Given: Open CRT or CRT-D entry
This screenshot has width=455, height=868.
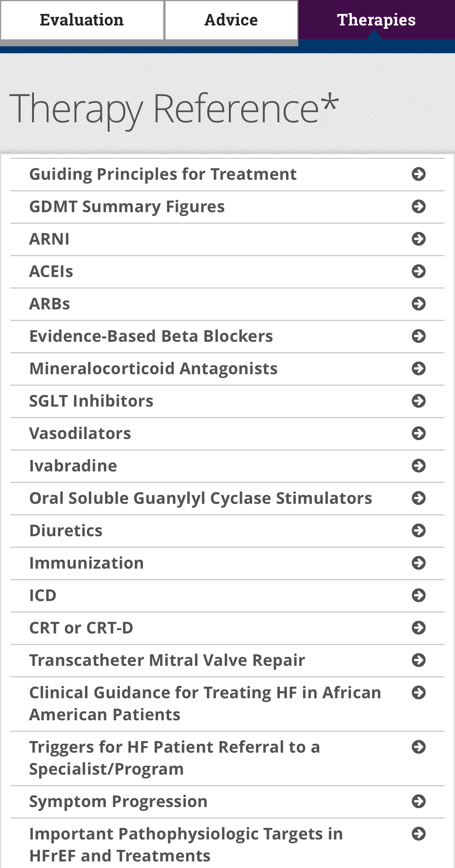Looking at the screenshot, I should 81,628.
